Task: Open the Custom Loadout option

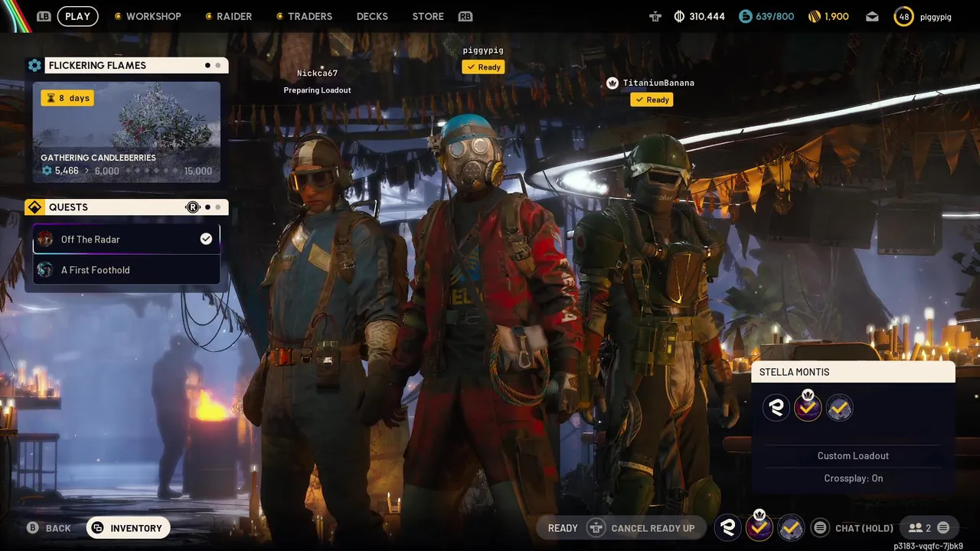Action: click(x=853, y=455)
